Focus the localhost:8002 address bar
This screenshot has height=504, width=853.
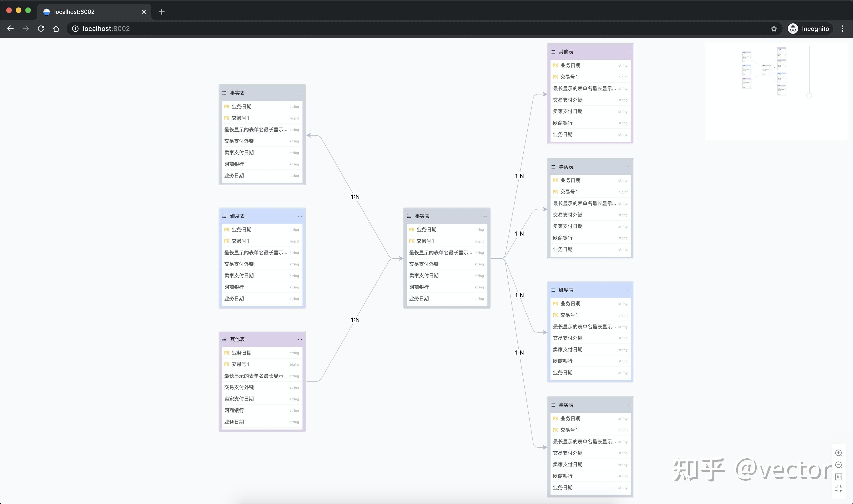pos(418,29)
